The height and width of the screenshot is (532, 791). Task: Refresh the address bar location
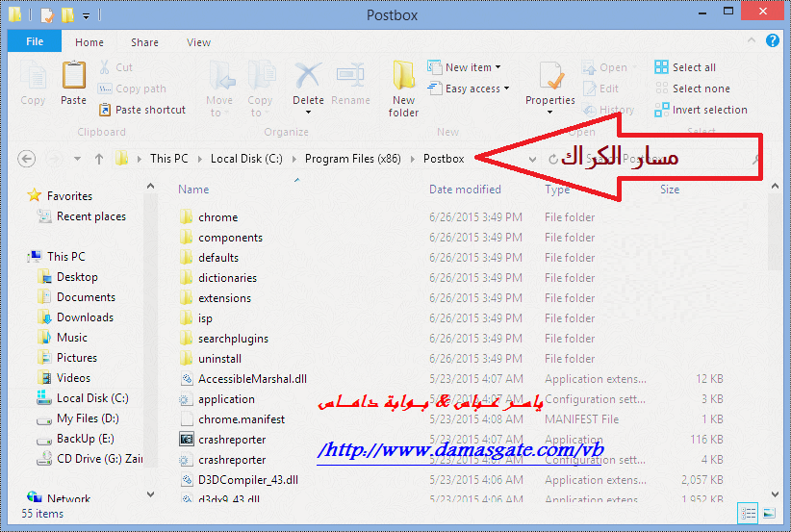pos(553,160)
